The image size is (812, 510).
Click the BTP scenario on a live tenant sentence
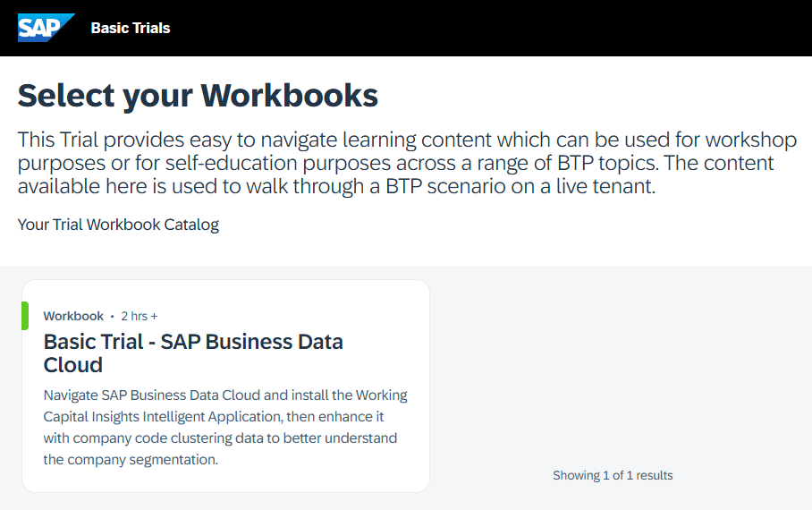pyautogui.click(x=520, y=186)
